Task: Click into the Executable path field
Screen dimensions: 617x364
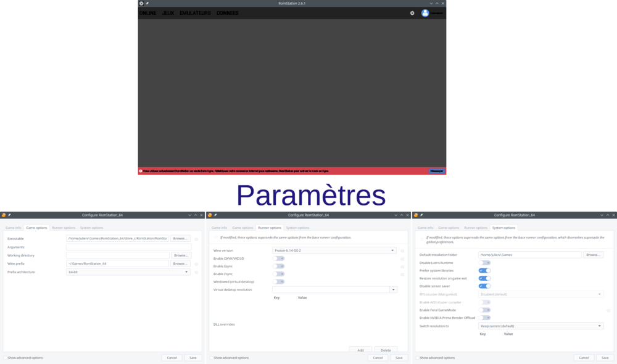Action: tap(117, 239)
